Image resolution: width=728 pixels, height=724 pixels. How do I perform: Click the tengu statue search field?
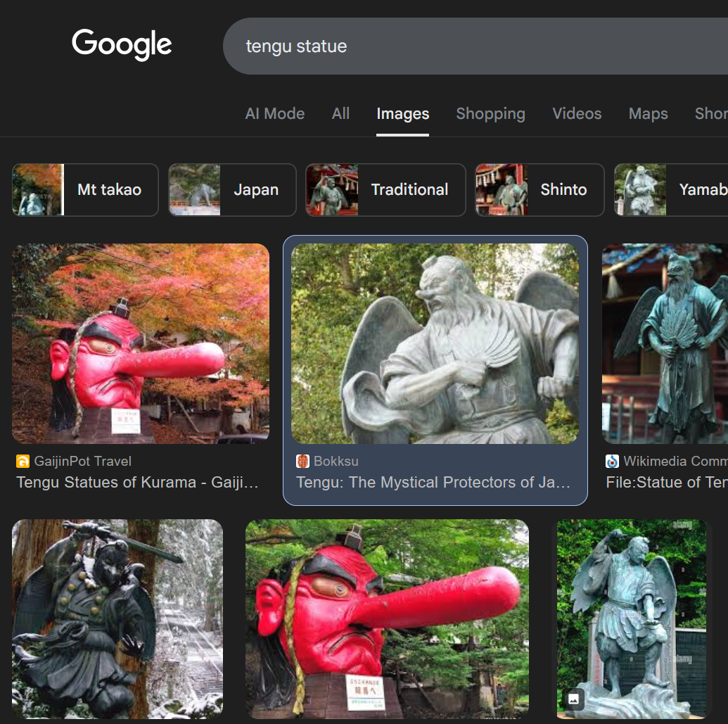point(475,46)
